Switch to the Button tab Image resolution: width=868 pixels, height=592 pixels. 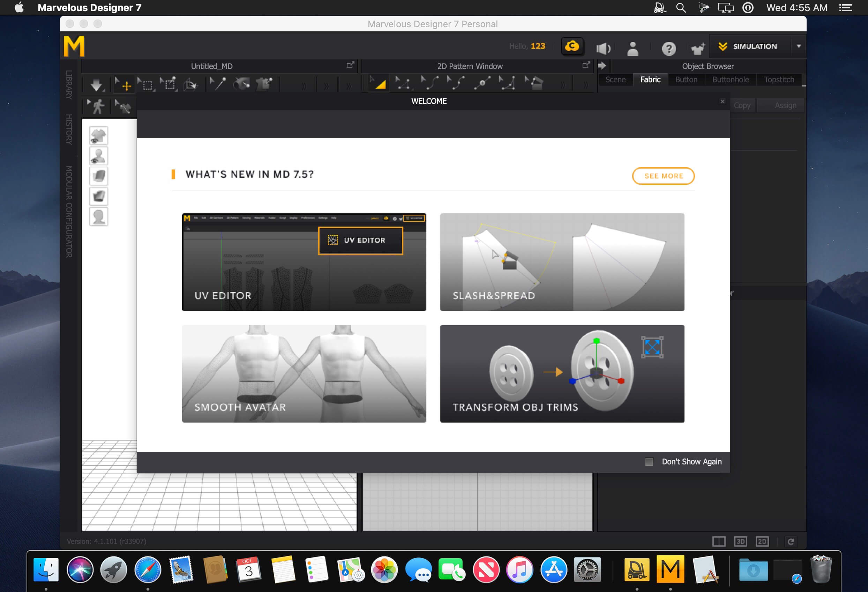pyautogui.click(x=686, y=79)
